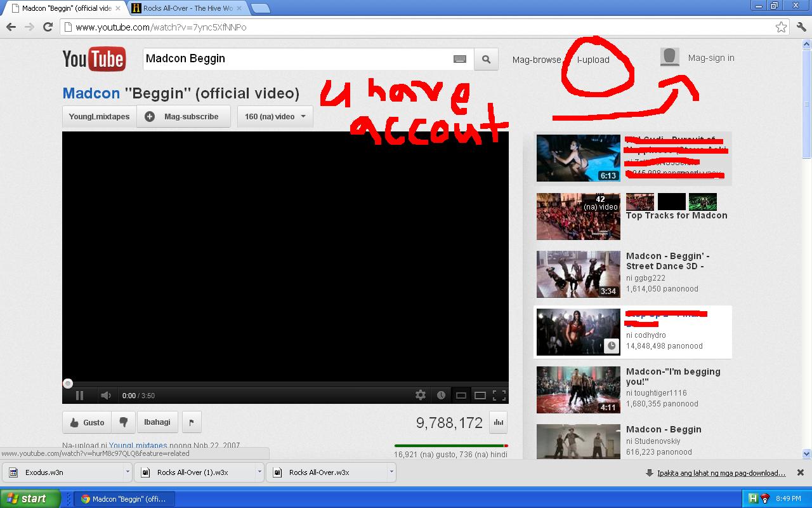Click the Ibahagi share button
Screen dimensions: 812x508
[x=157, y=422]
